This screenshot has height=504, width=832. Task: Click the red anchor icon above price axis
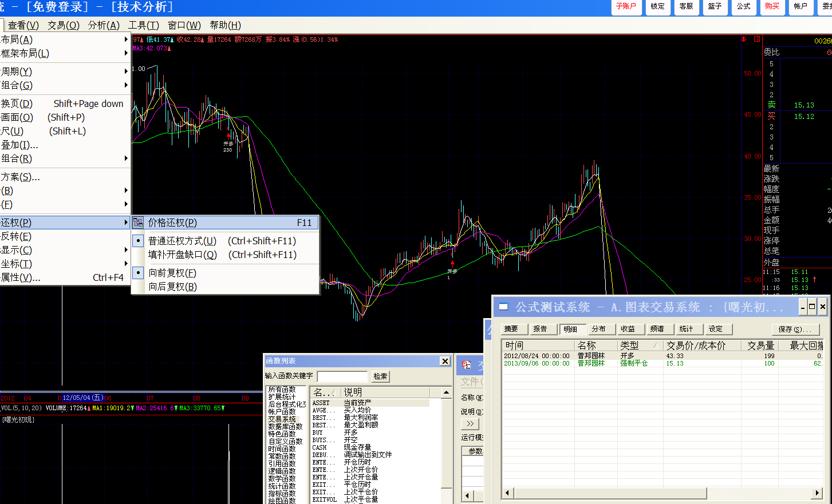pos(743,39)
